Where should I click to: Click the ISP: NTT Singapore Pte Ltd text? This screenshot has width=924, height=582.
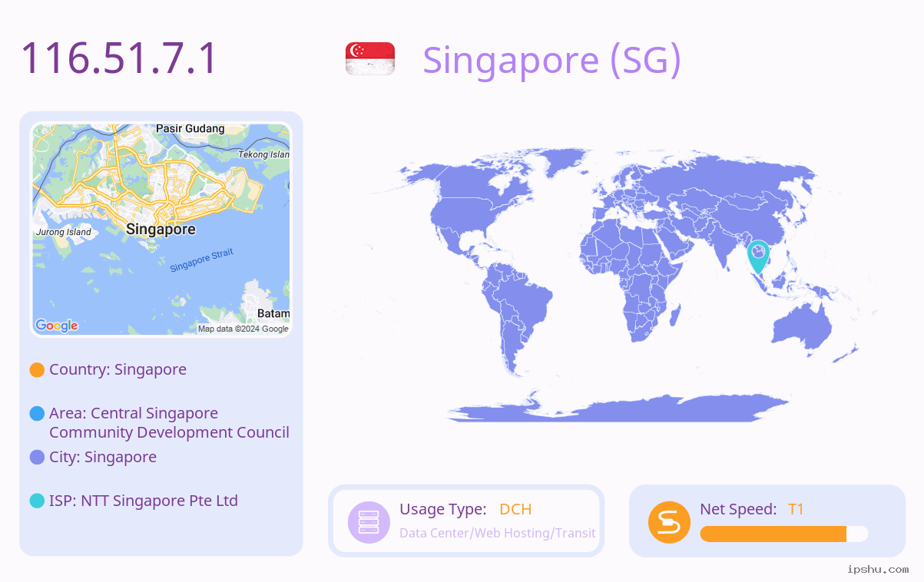(144, 501)
